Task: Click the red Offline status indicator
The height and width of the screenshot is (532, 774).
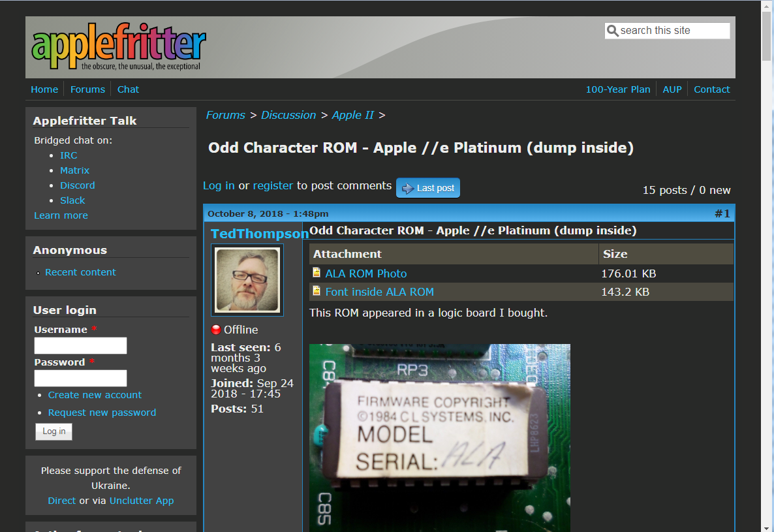Action: point(216,330)
